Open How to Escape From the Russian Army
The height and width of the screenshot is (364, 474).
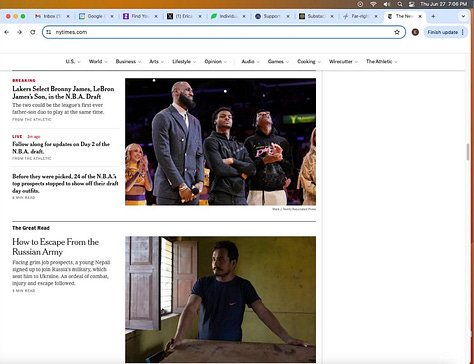(x=55, y=247)
